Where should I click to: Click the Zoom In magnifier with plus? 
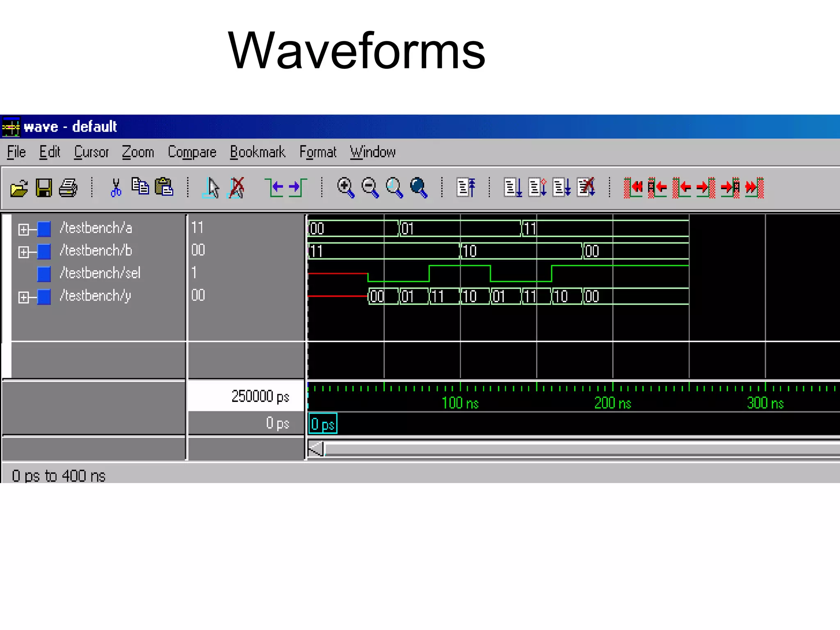345,188
